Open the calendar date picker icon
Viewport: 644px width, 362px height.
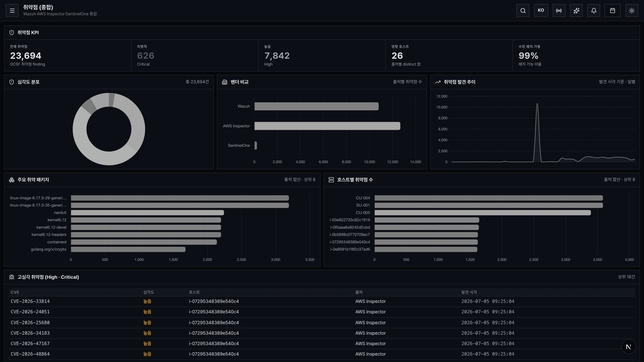pyautogui.click(x=612, y=10)
